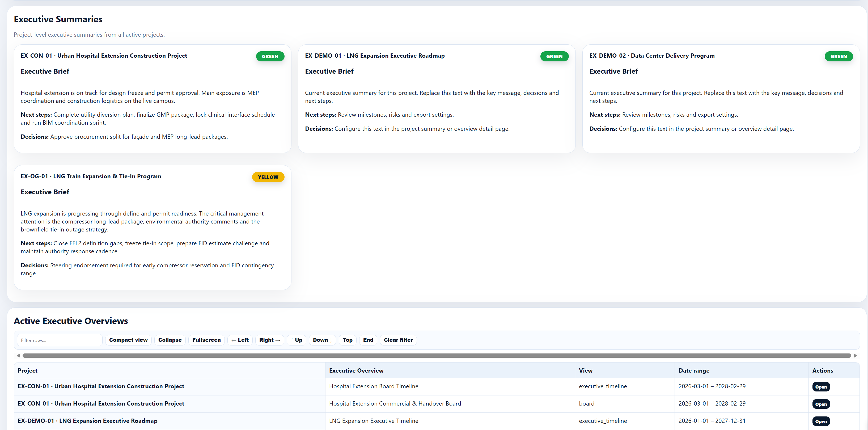The width and height of the screenshot is (868, 430).
Task: Click Executive Brief heading in EX-OG-01 card
Action: 45,192
